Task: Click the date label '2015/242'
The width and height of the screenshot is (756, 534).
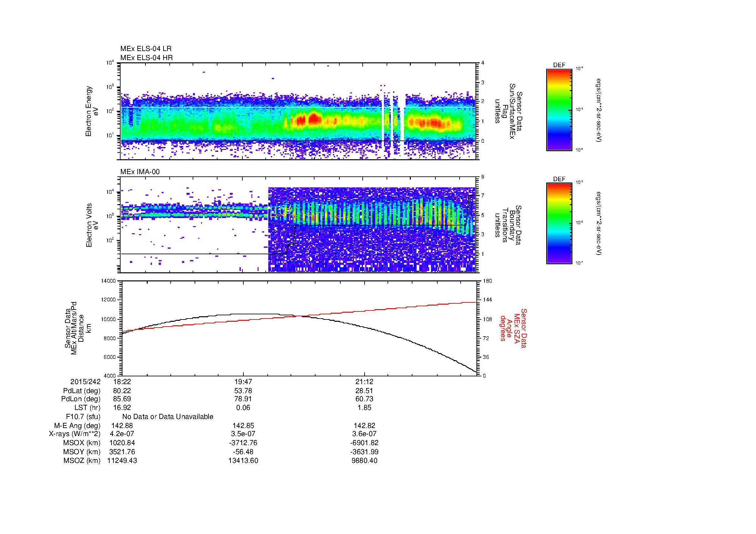Action: tap(85, 382)
